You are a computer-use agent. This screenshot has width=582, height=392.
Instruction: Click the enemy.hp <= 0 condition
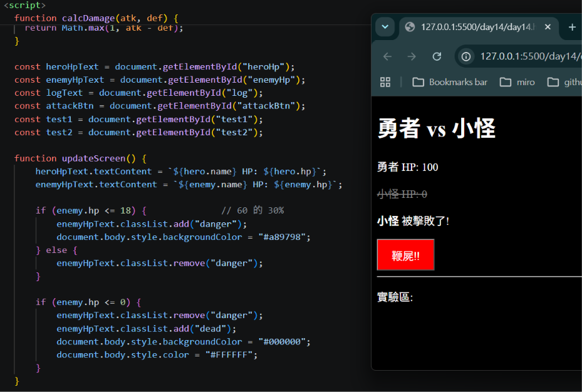[x=91, y=302]
